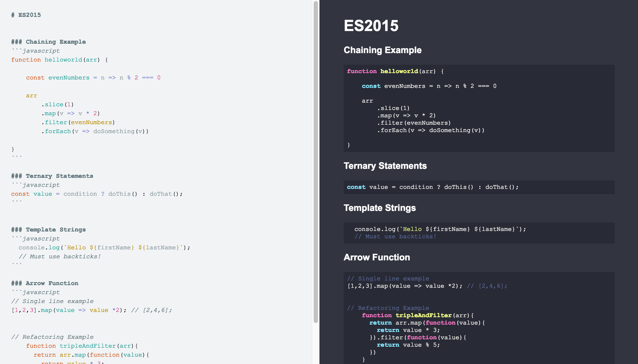Screen dimensions: 638x364
Task: Click the "// Must use backticks!" comment
Action: click(x=60, y=256)
